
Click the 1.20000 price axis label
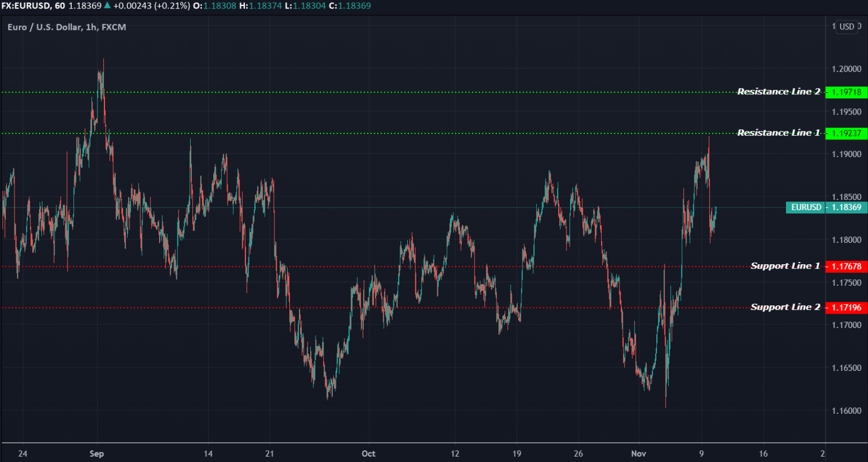[x=847, y=69]
